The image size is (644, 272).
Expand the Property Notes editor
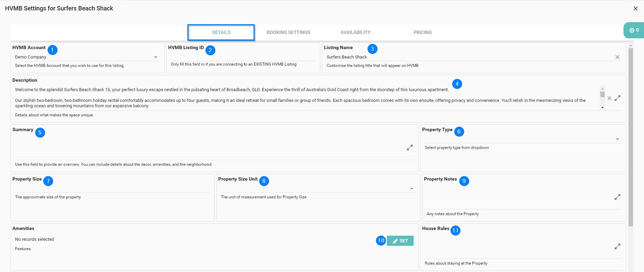(x=617, y=197)
